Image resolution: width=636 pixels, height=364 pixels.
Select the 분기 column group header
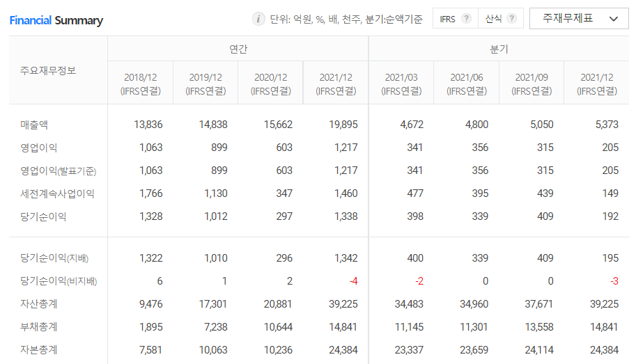click(499, 49)
